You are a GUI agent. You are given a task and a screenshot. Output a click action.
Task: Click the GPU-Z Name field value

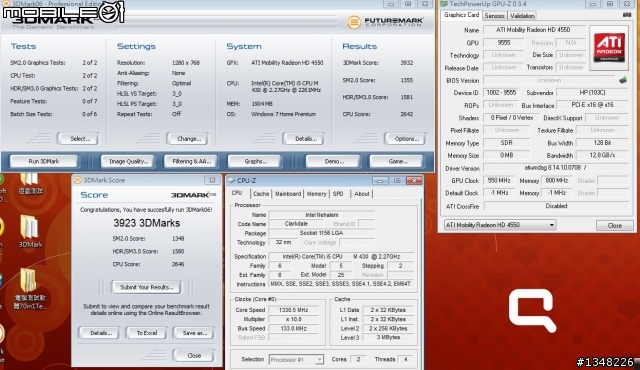coord(534,30)
